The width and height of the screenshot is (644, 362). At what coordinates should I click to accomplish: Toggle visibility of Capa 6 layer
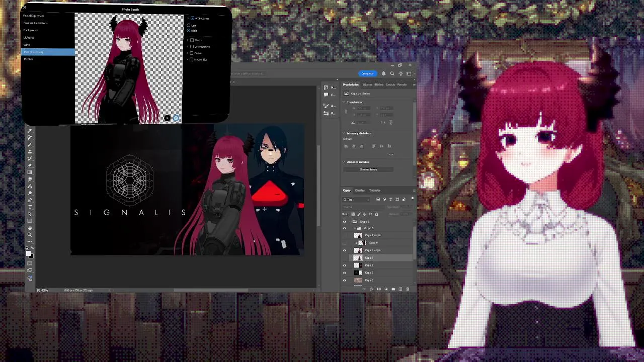click(345, 273)
